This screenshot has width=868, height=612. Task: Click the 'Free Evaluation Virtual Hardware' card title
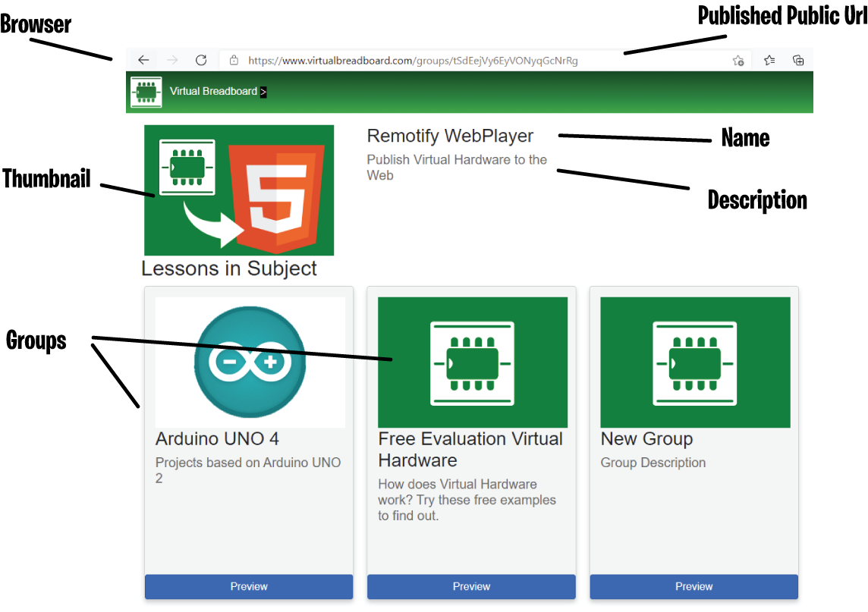[470, 449]
